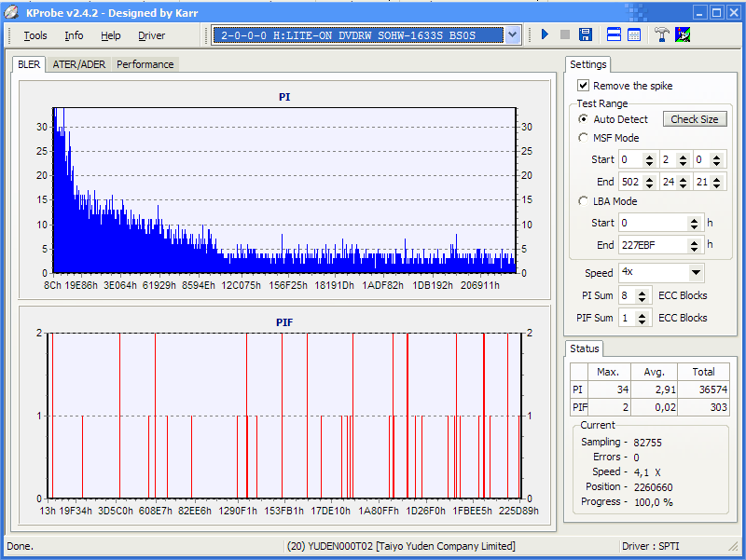Click the split two-pane graph view icon
This screenshot has height=560, width=746.
click(615, 35)
